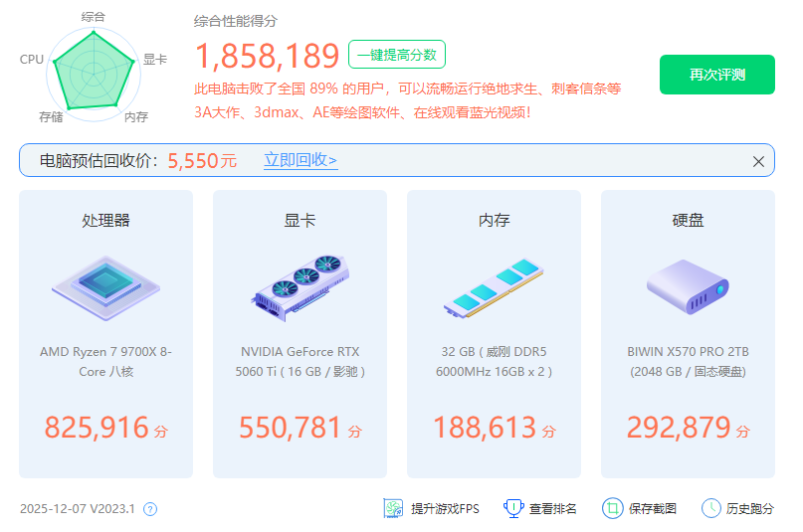
Task: Close the recycle price estimate banner
Action: 758,162
